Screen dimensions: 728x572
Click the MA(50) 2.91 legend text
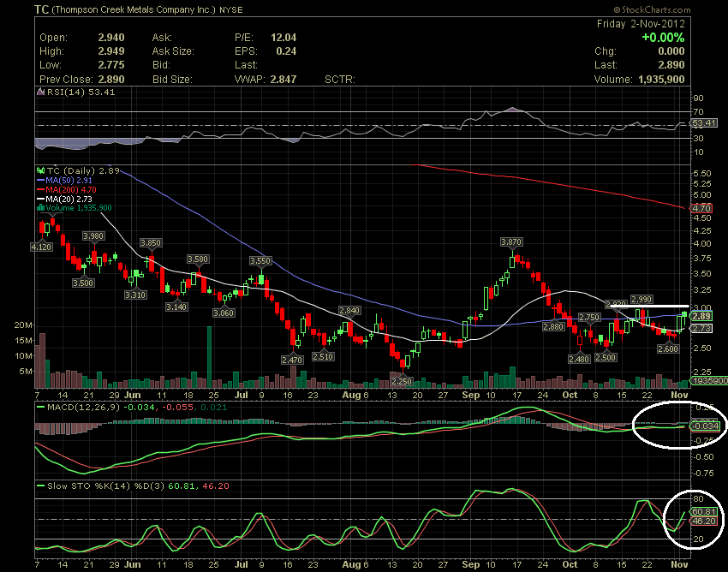pos(69,180)
